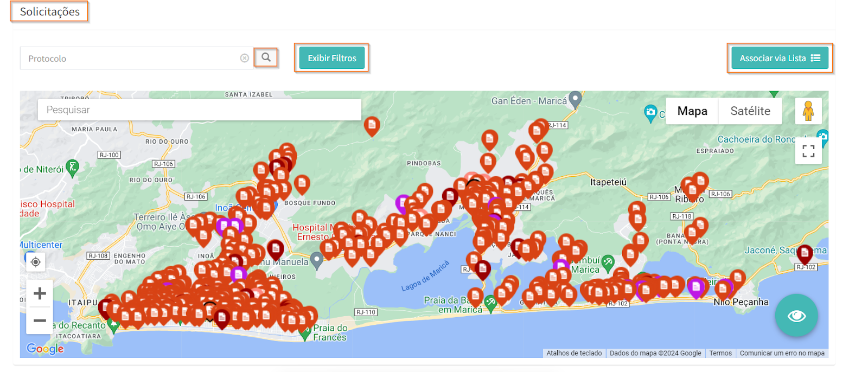
Task: Zoom in on the map
Action: 40,294
